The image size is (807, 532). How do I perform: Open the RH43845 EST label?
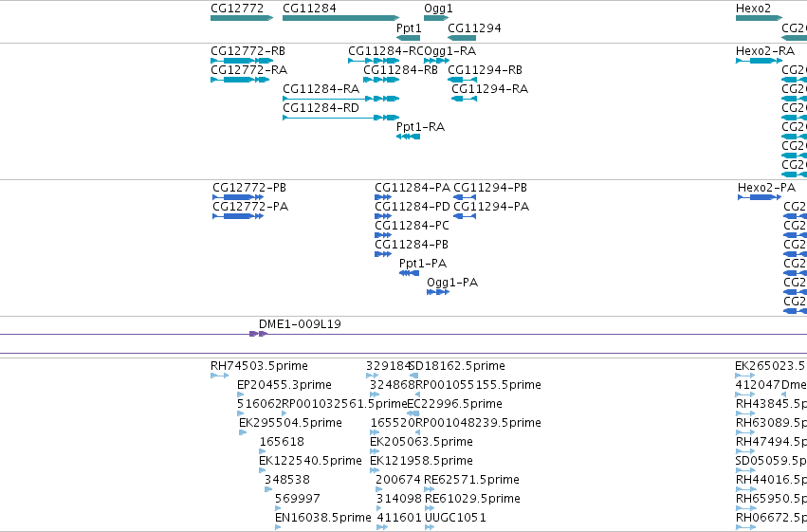click(x=771, y=404)
